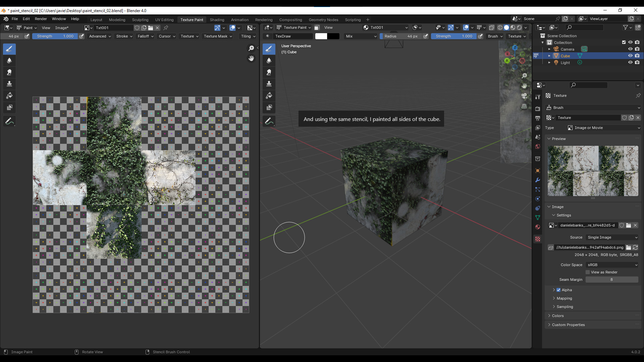Switch perspective/orthographic grid icon in viewport
The height and width of the screenshot is (362, 644).
524,106
